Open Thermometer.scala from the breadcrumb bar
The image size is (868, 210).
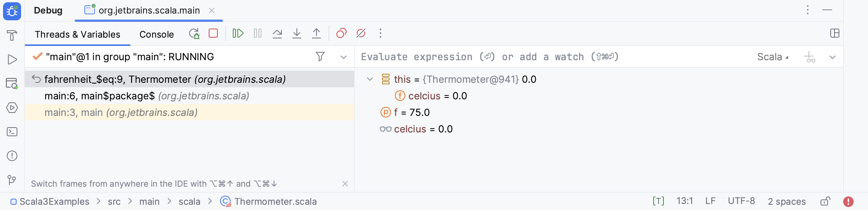click(275, 202)
